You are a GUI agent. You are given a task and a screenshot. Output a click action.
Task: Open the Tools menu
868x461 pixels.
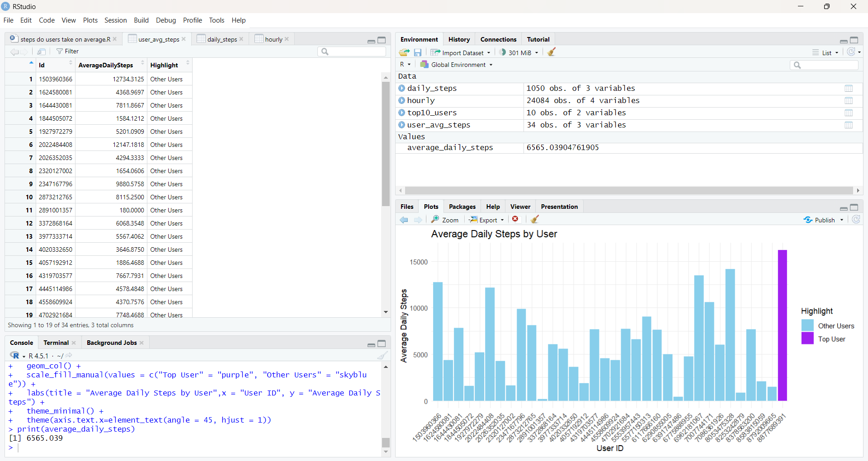pos(217,20)
